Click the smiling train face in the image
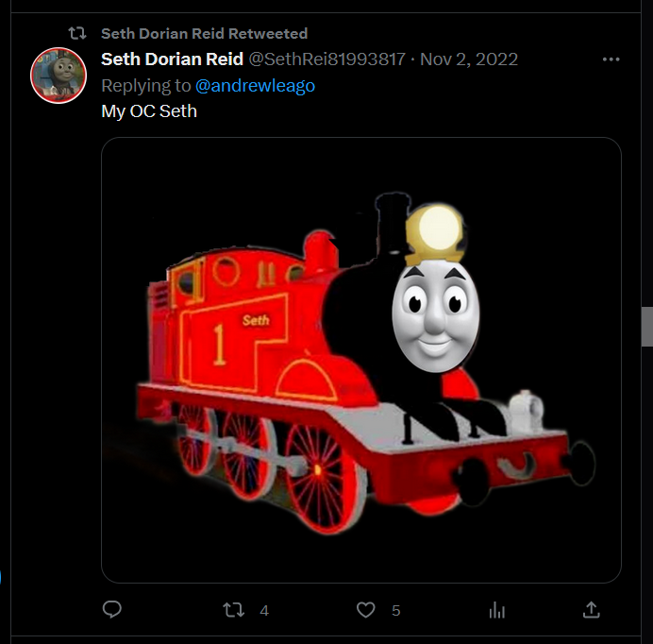Image resolution: width=653 pixels, height=644 pixels. tap(436, 317)
